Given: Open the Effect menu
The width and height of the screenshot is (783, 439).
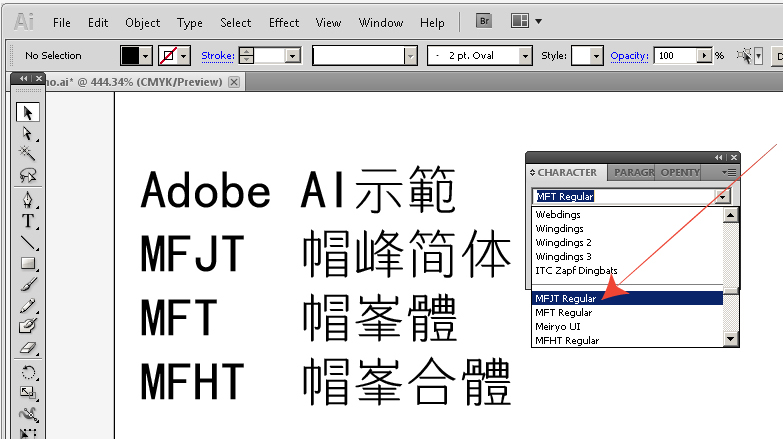Looking at the screenshot, I should tap(284, 23).
